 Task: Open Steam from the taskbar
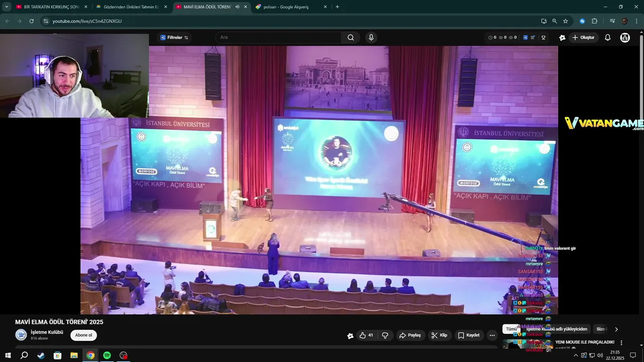click(x=41, y=355)
